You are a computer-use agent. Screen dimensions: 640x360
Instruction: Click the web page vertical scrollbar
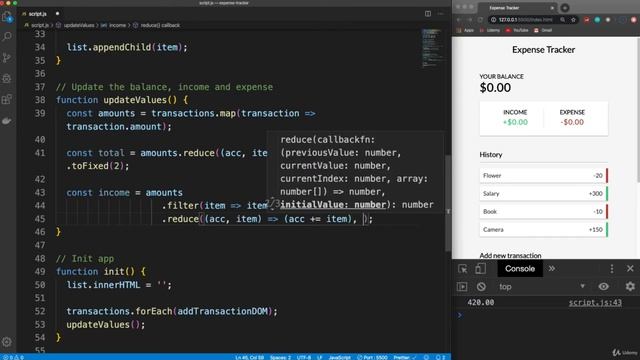[638, 110]
